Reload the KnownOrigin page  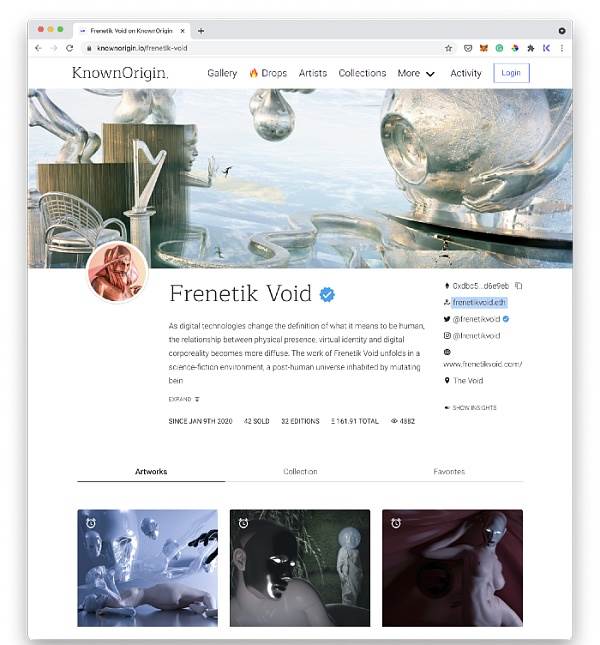tap(69, 48)
